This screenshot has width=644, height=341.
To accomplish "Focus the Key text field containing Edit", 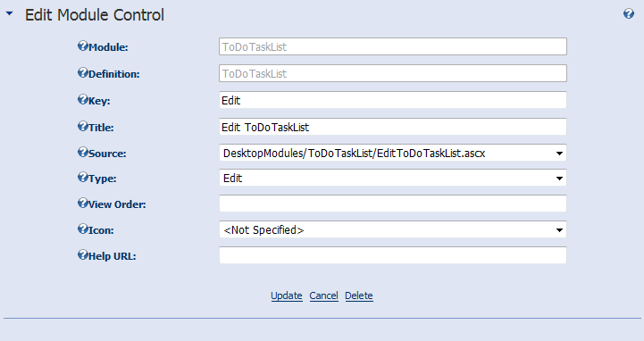I will [x=393, y=100].
